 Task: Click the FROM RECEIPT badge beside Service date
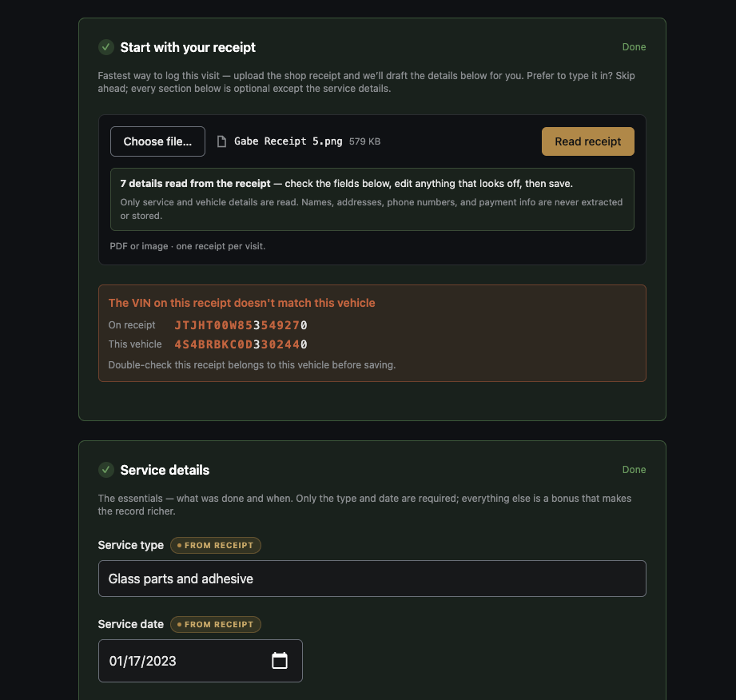(x=216, y=624)
